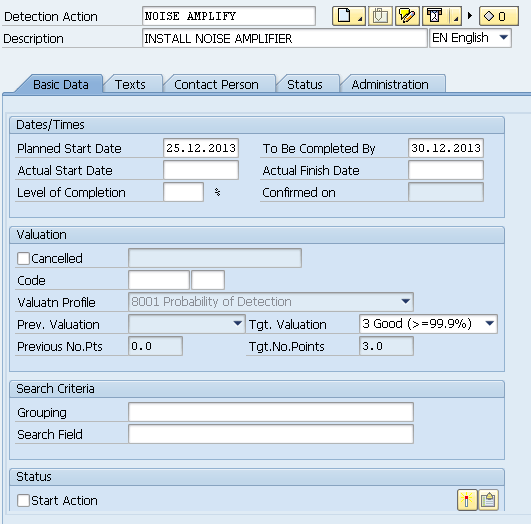Screen dimensions: 531x524
Task: Click the black arrow next to toolbar
Action: pos(470,16)
